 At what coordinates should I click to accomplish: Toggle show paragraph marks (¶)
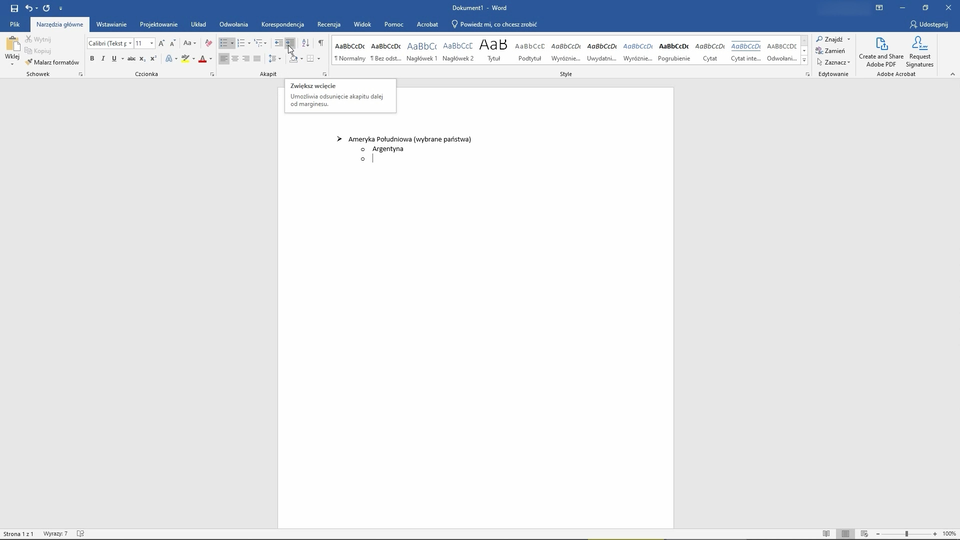coord(320,43)
